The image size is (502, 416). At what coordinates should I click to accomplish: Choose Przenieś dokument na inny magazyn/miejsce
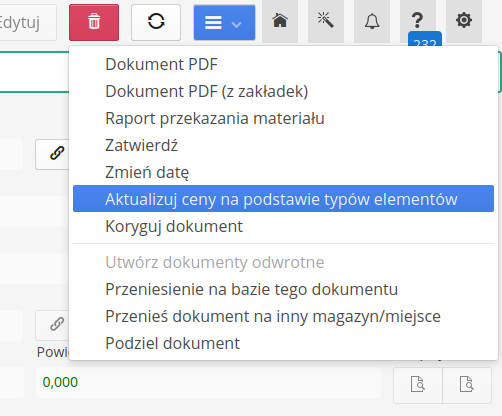[x=273, y=316]
